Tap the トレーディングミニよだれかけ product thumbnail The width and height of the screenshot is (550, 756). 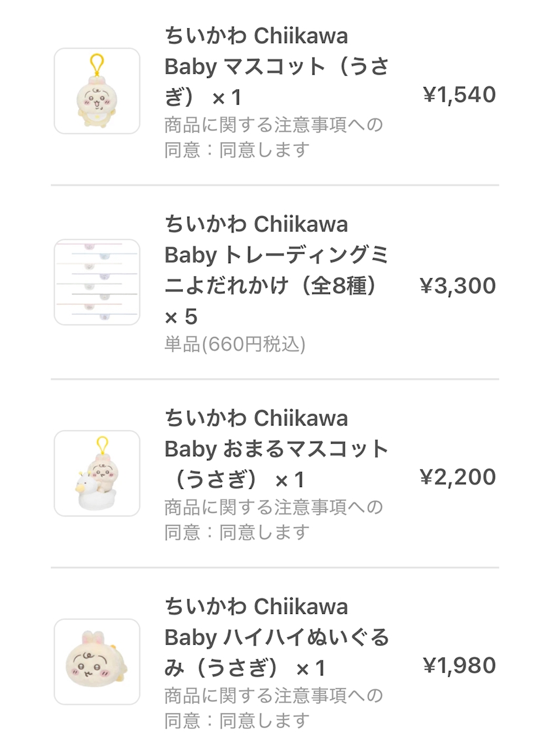click(x=97, y=282)
